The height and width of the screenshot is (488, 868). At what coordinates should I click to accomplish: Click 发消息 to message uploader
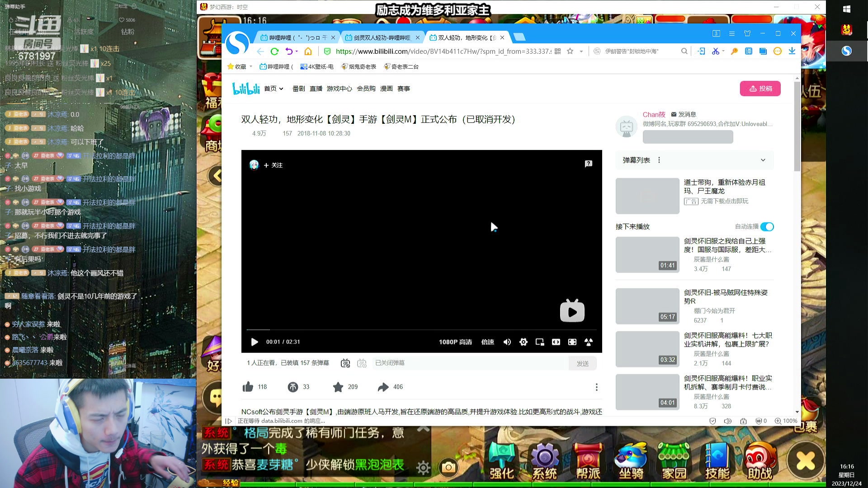coord(684,114)
